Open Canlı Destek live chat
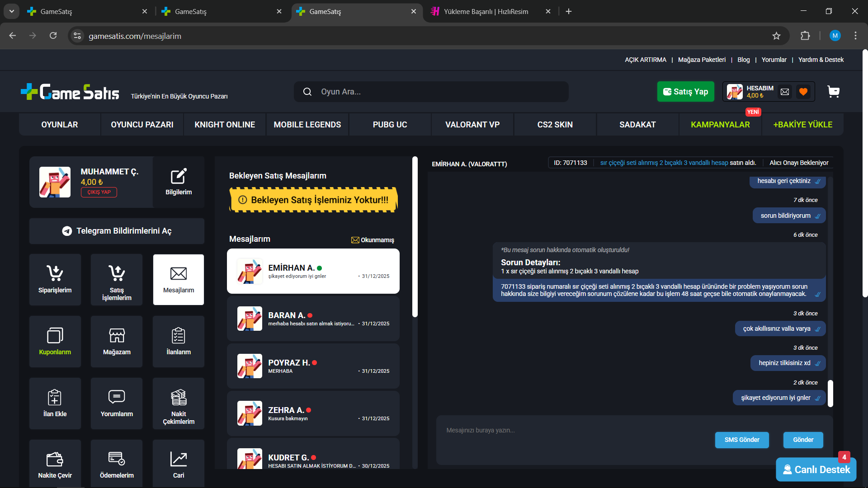This screenshot has height=488, width=868. (816, 469)
